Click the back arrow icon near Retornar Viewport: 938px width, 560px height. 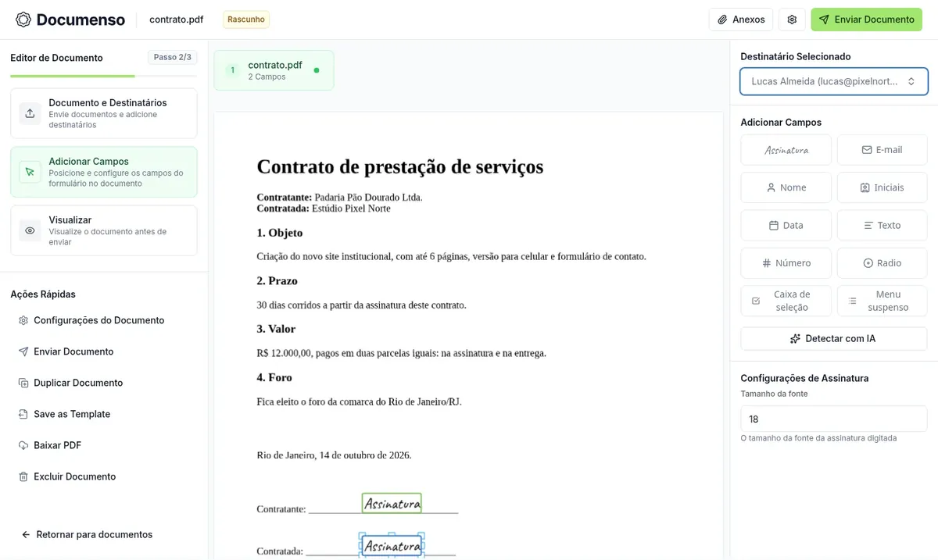(26, 534)
